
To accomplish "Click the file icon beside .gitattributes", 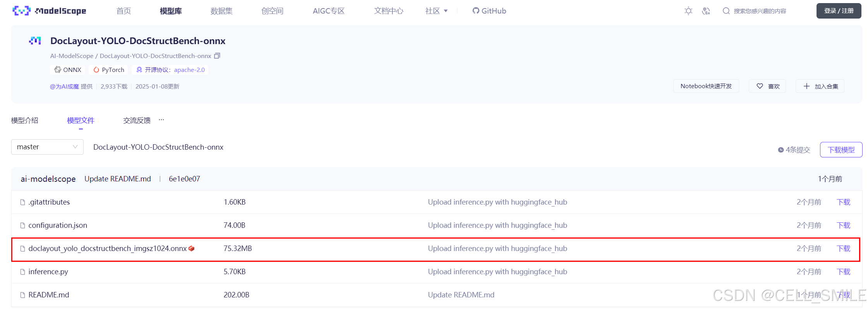I will point(22,202).
